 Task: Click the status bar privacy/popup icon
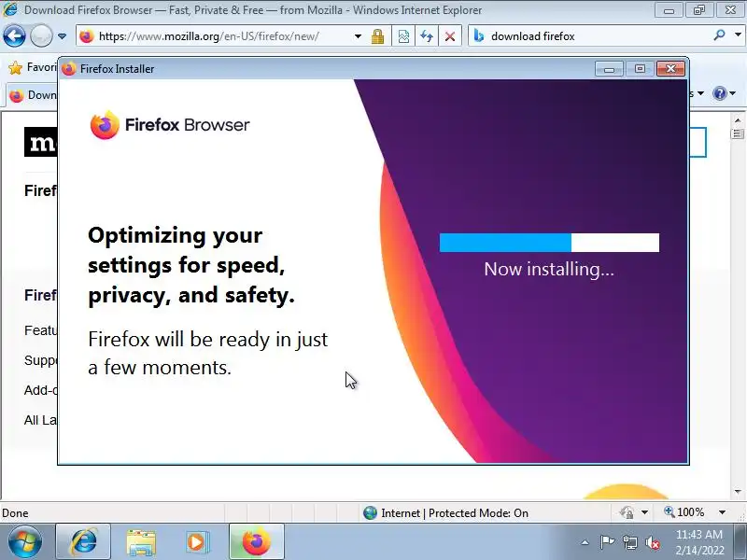click(627, 512)
